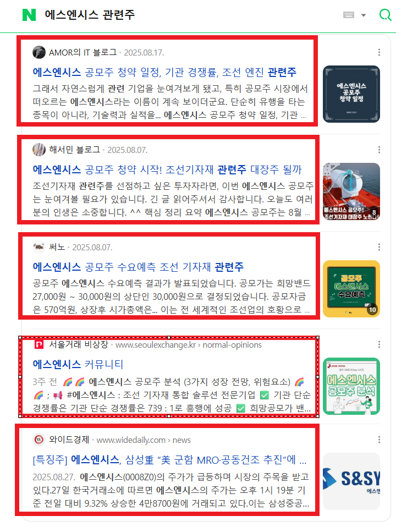Open 에스엔시스 공모주 청약 일정 article title

click(164, 72)
